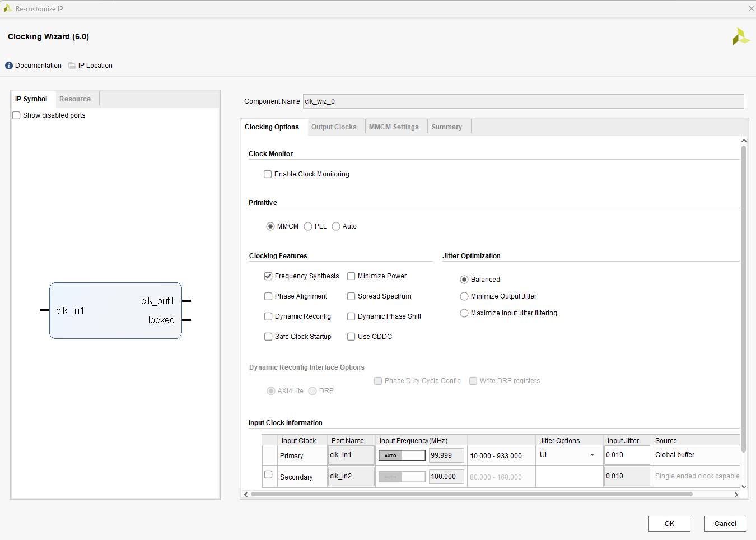Toggle the Frequency Synthesis checkbox
756x540 pixels.
tap(268, 276)
